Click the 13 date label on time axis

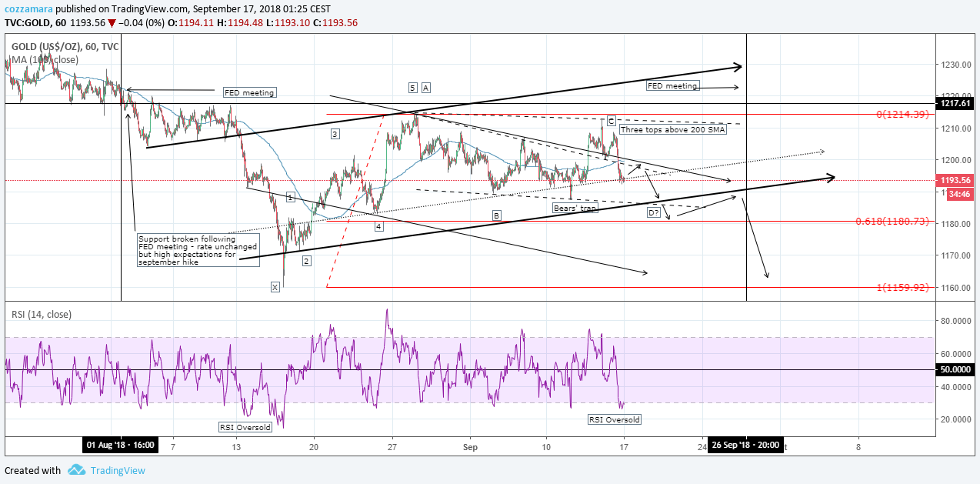click(x=236, y=446)
